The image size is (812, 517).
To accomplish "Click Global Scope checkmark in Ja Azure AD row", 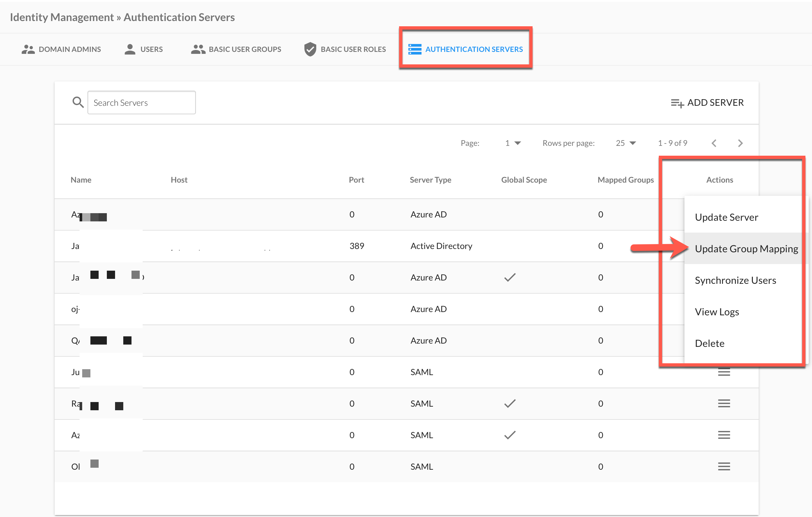I will [x=510, y=277].
